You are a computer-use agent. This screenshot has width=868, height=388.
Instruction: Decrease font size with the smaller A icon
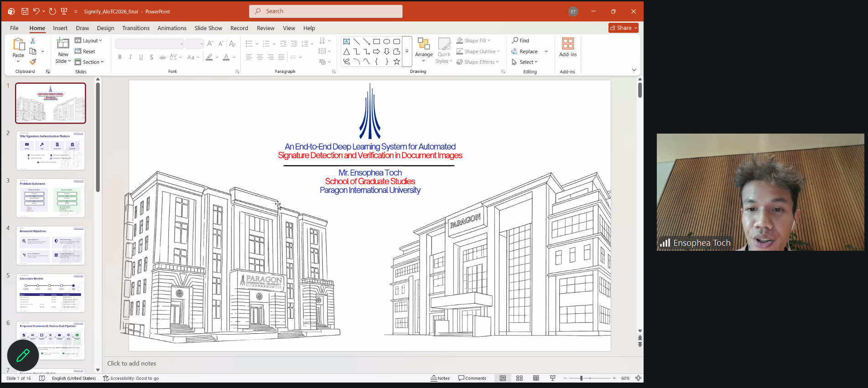(221, 44)
